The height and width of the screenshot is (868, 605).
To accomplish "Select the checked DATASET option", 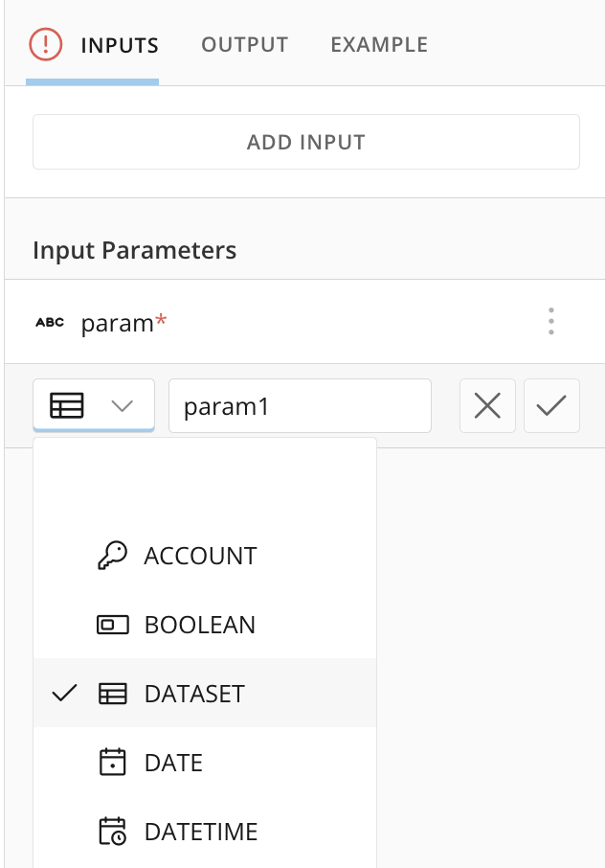I will (x=194, y=694).
